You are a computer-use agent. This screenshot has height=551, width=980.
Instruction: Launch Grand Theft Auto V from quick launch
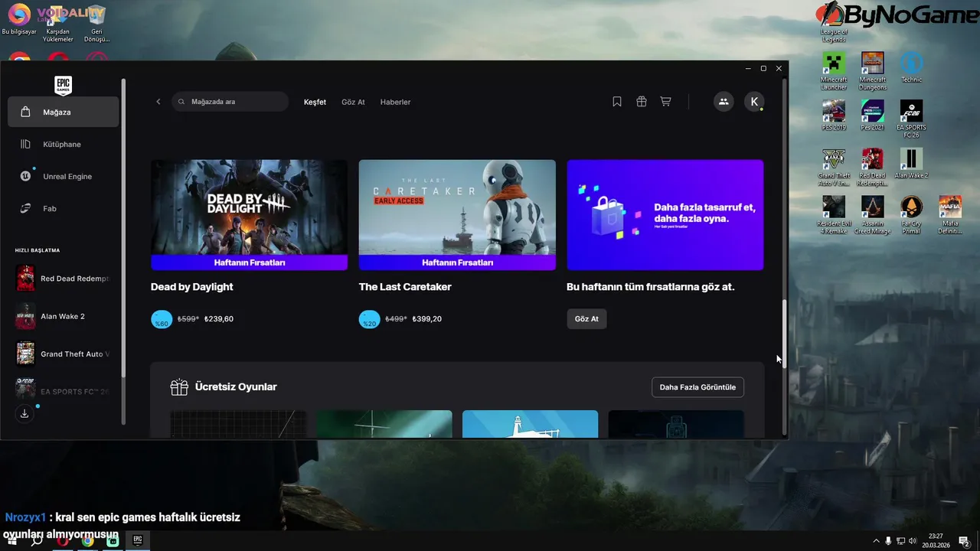click(64, 354)
